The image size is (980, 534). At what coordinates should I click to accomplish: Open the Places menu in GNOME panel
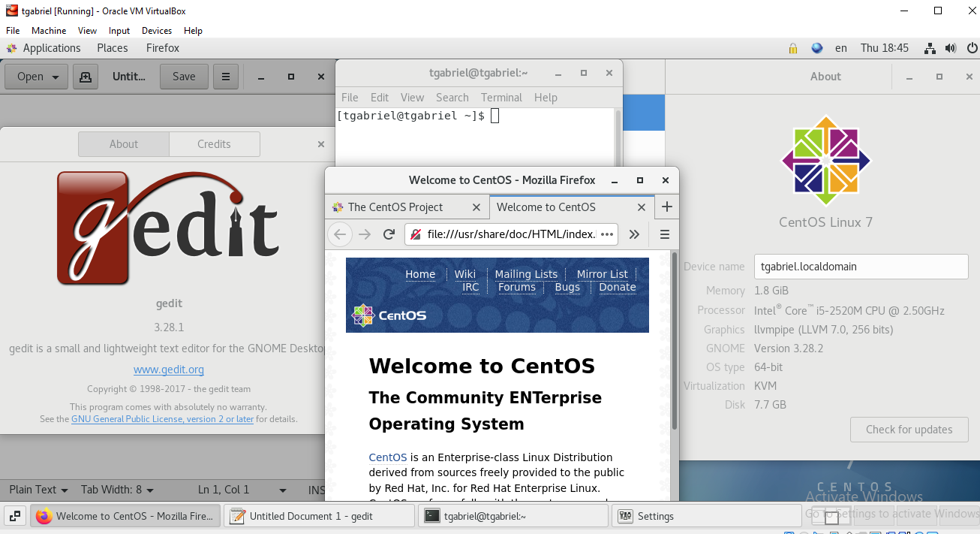point(113,48)
